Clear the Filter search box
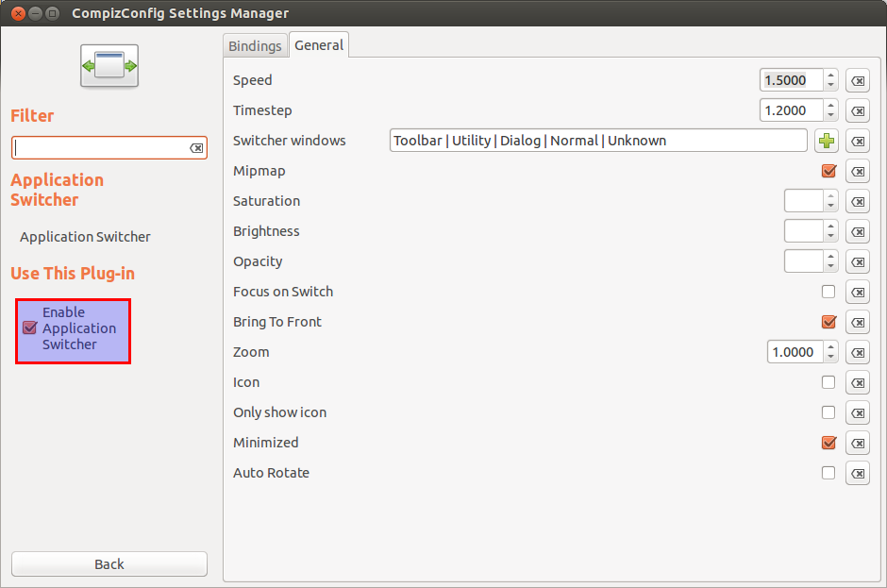The width and height of the screenshot is (887, 588). tap(196, 148)
